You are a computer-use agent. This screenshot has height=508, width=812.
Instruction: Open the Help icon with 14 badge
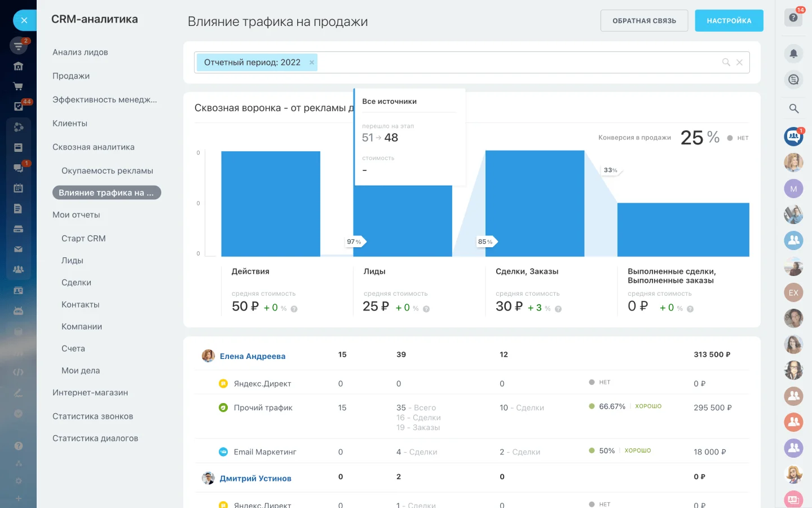click(x=793, y=17)
